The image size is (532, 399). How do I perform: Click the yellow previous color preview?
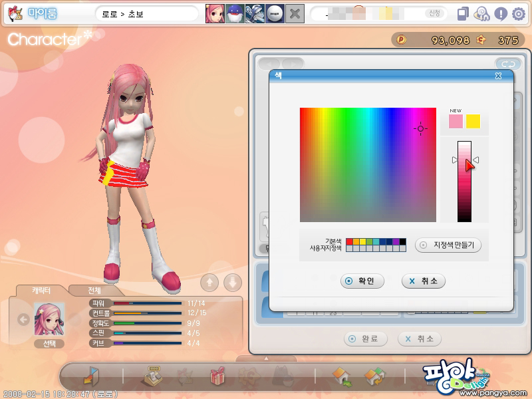point(473,121)
